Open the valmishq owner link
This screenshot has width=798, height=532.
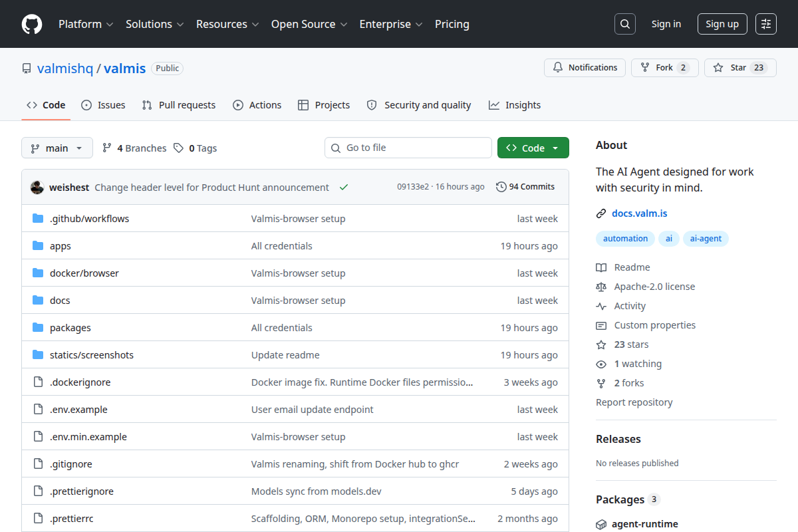pos(65,68)
